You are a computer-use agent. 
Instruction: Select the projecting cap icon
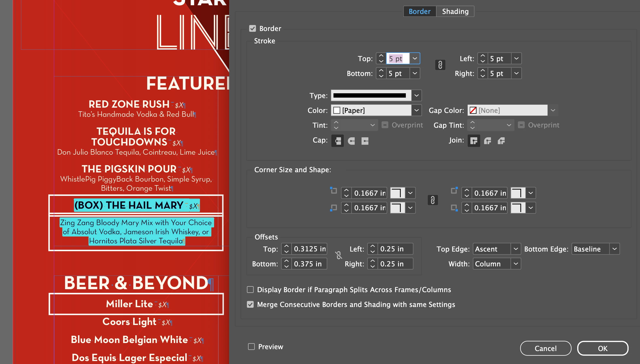(x=365, y=141)
